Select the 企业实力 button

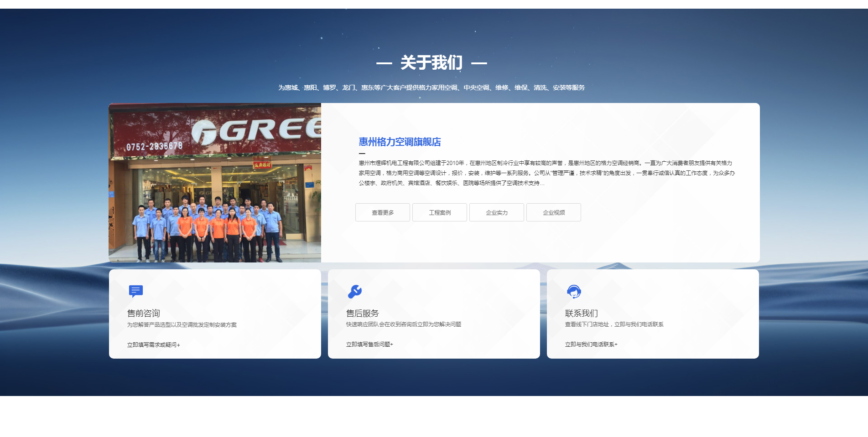497,212
